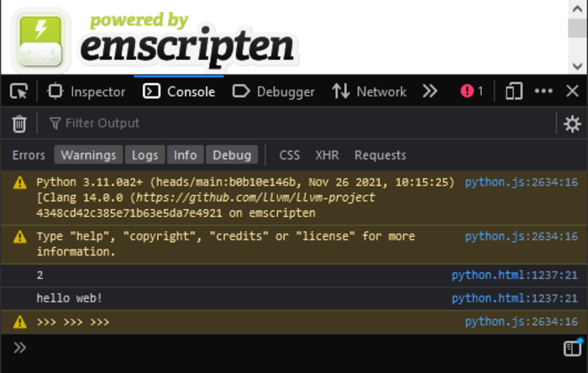Switch to the Inspector tab
This screenshot has height=373, width=588.
pyautogui.click(x=87, y=92)
